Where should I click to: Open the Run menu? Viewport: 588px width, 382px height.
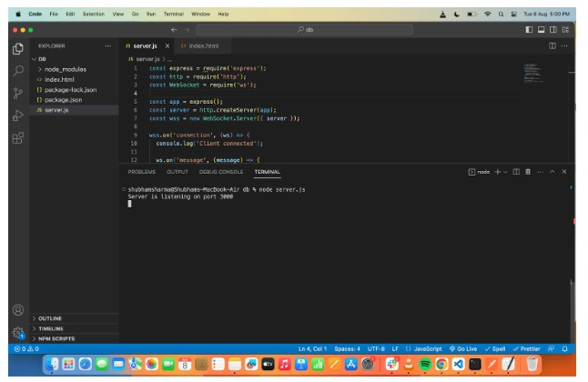pos(151,14)
